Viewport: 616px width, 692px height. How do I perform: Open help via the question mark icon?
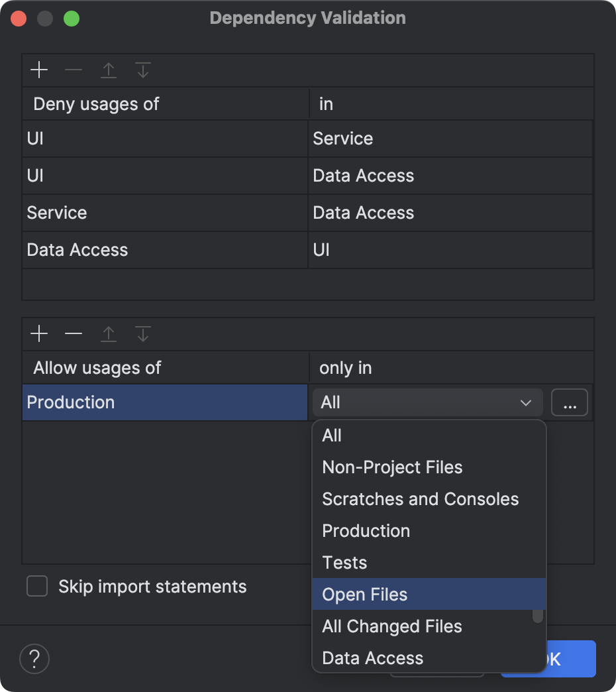coord(34,659)
